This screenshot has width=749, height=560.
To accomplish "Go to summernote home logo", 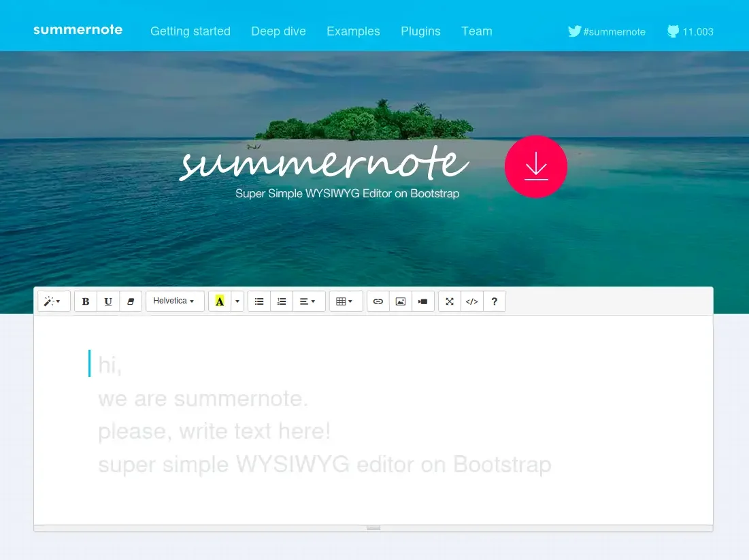I will [x=78, y=30].
